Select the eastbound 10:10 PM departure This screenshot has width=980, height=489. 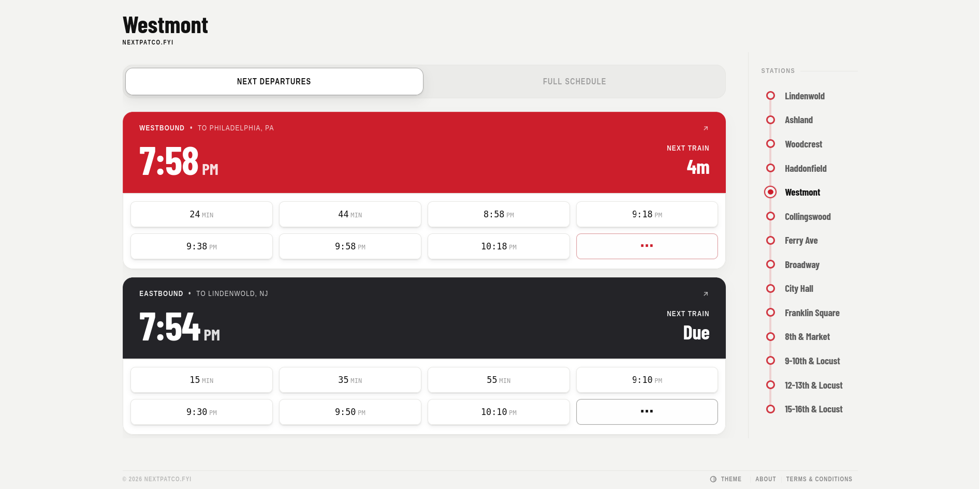[499, 412]
